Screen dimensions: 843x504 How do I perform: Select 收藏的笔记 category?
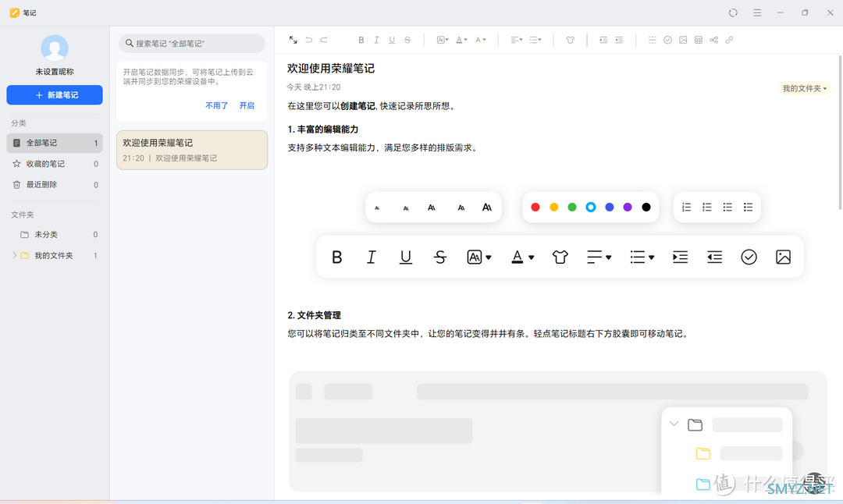pyautogui.click(x=55, y=164)
